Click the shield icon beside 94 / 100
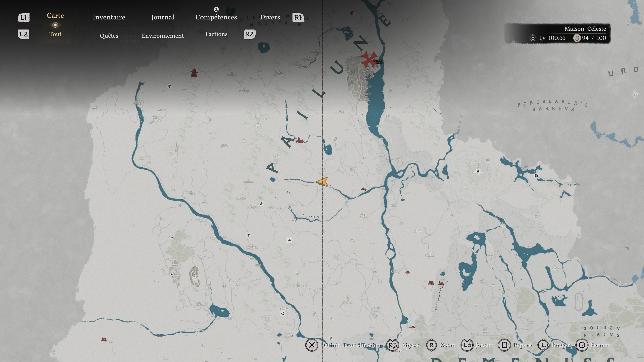Screen dimensions: 644x362 coord(577,38)
